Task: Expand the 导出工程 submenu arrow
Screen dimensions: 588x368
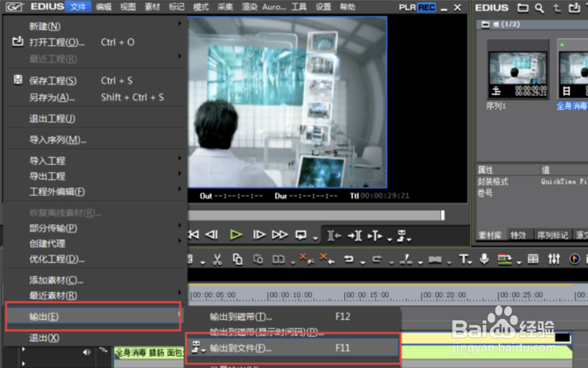Action: point(180,173)
